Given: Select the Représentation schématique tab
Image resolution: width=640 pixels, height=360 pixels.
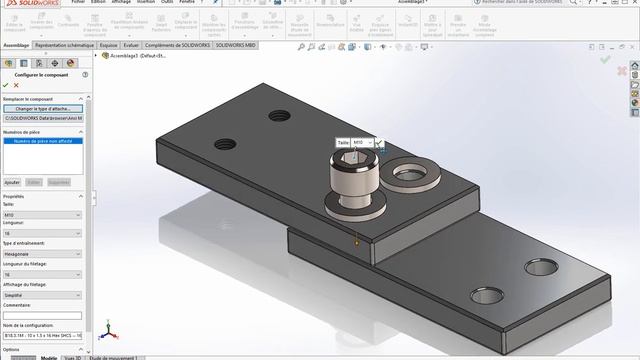Looking at the screenshot, I should tap(64, 45).
